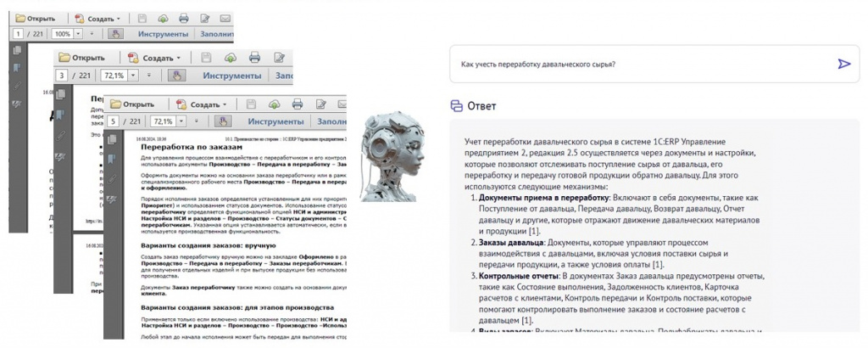Image resolution: width=868 pixels, height=348 pixels.
Task: Click the save icon in the page 1 PDF window
Action: (142, 19)
